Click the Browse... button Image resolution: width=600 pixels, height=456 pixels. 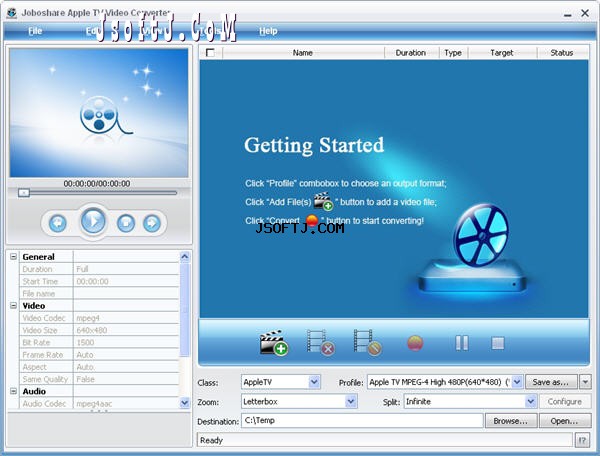(x=511, y=421)
